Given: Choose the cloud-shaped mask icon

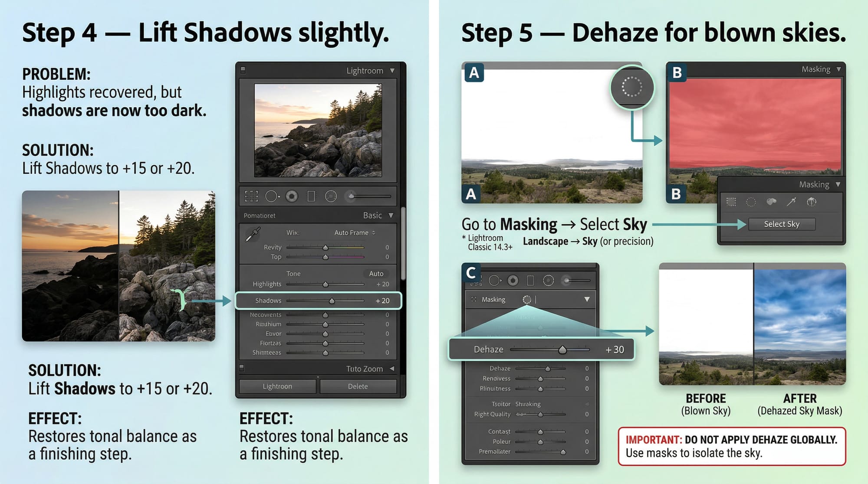Looking at the screenshot, I should pos(771,202).
